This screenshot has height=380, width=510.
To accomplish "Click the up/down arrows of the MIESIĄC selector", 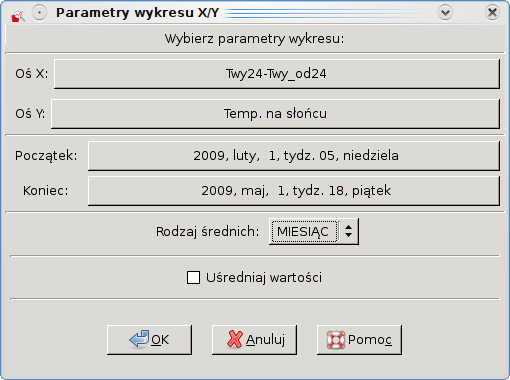I will [349, 231].
